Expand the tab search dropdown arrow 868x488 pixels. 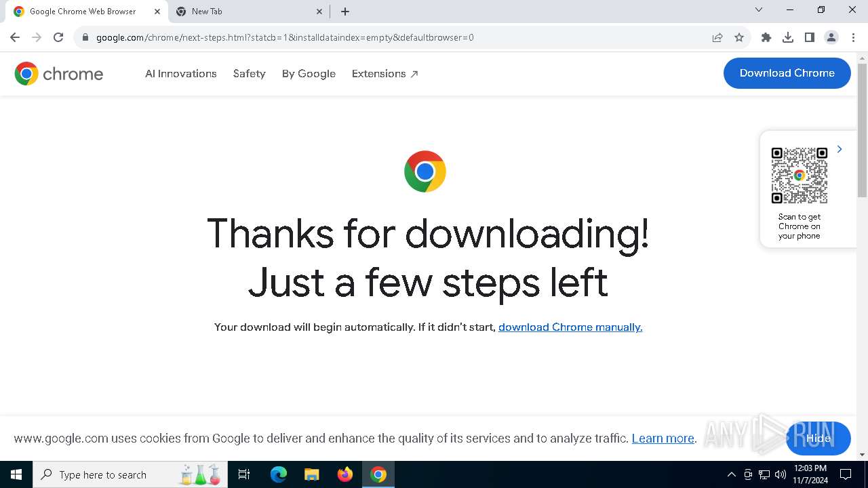(x=759, y=9)
